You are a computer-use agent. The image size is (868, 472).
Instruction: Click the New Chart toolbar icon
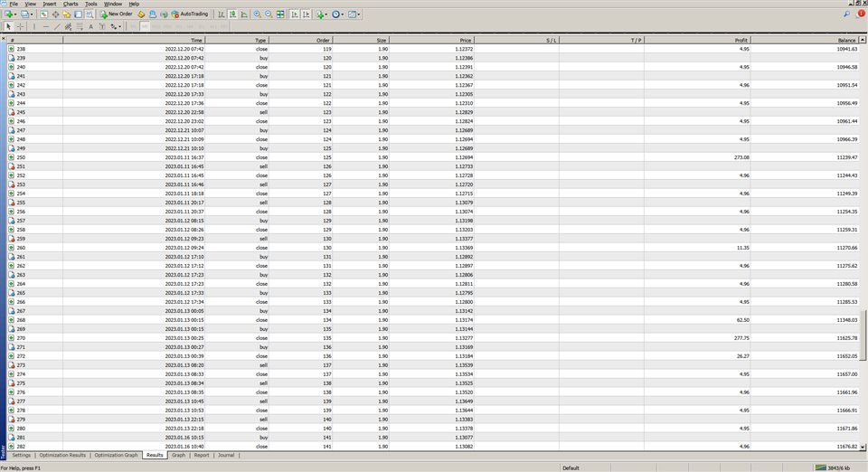[8, 14]
